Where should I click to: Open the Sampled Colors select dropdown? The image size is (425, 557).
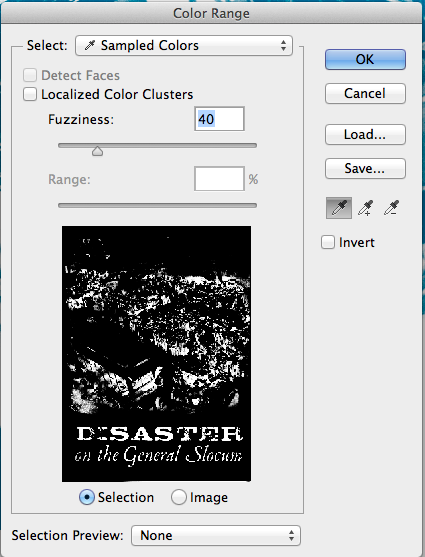tap(184, 45)
